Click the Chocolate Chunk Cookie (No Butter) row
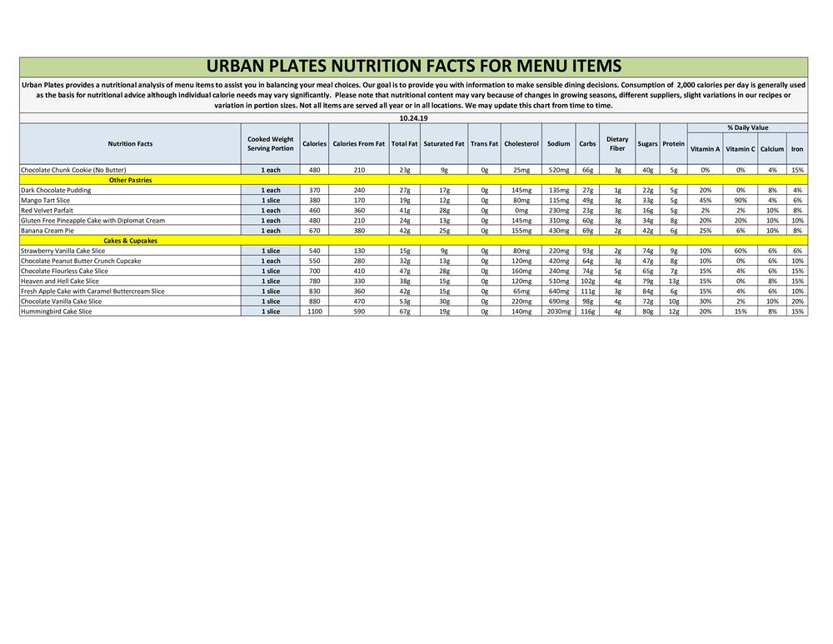 (72, 170)
